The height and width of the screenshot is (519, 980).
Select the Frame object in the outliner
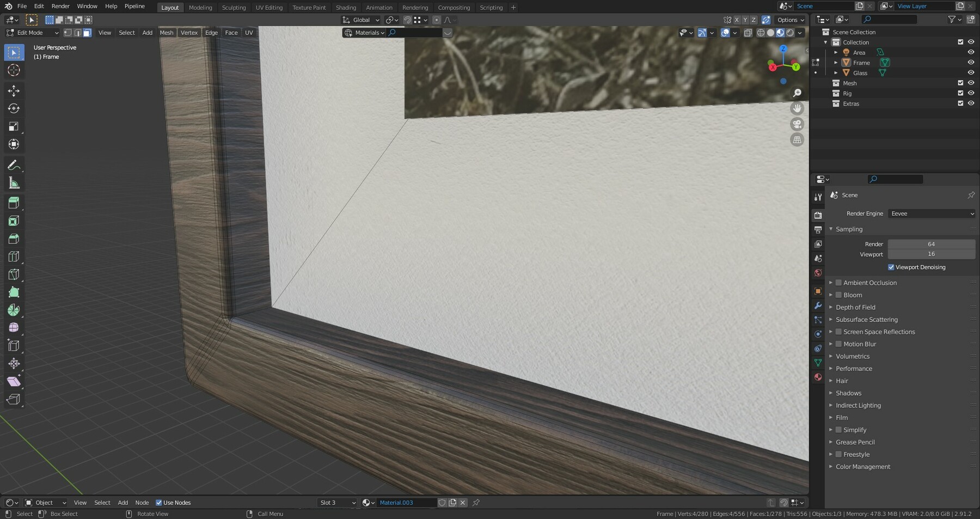coord(861,63)
